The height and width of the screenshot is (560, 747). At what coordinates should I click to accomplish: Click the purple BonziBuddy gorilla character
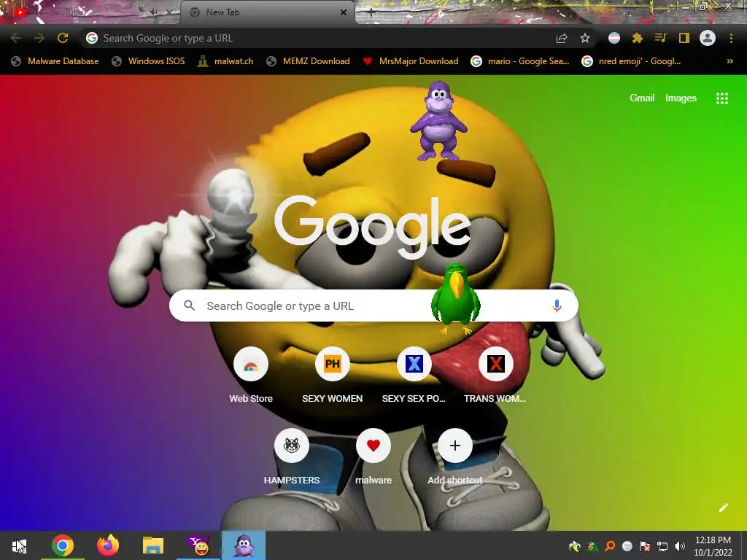[x=438, y=122]
